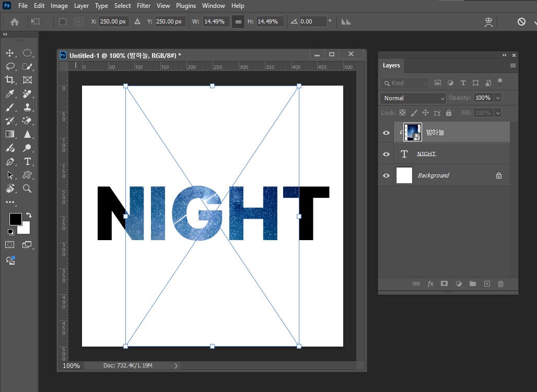
Task: Delete layer with trash icon
Action: coord(501,284)
